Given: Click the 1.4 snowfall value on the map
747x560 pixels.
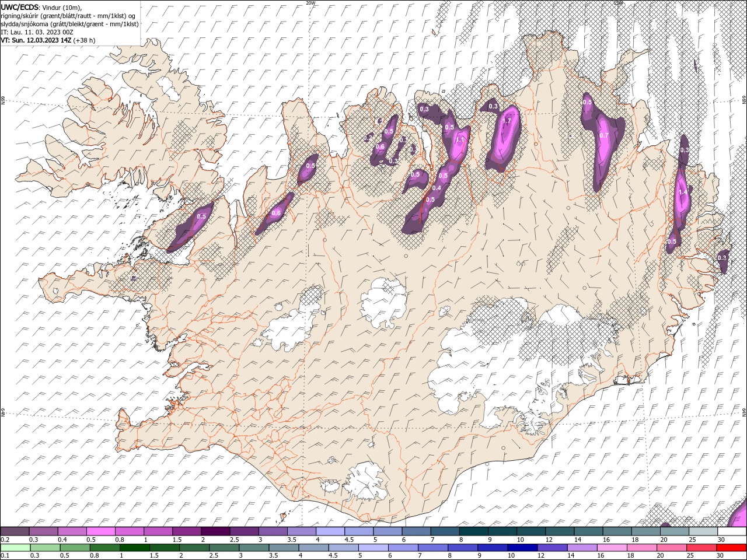Looking at the screenshot, I should point(682,192).
